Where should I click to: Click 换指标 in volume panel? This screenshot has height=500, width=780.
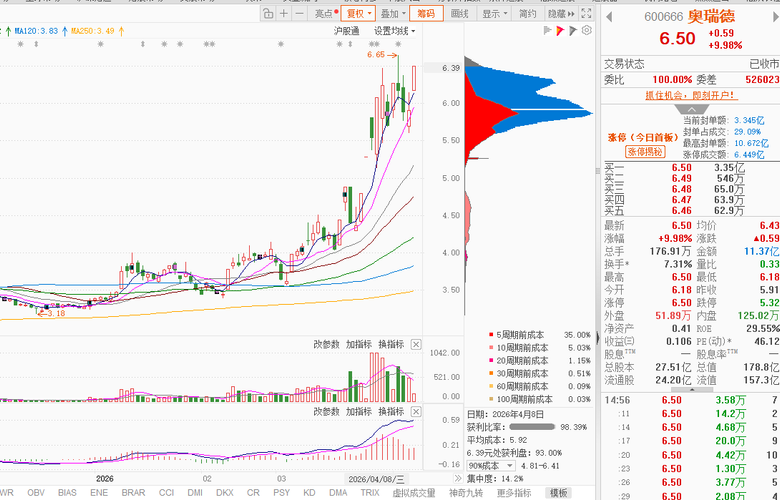click(391, 344)
